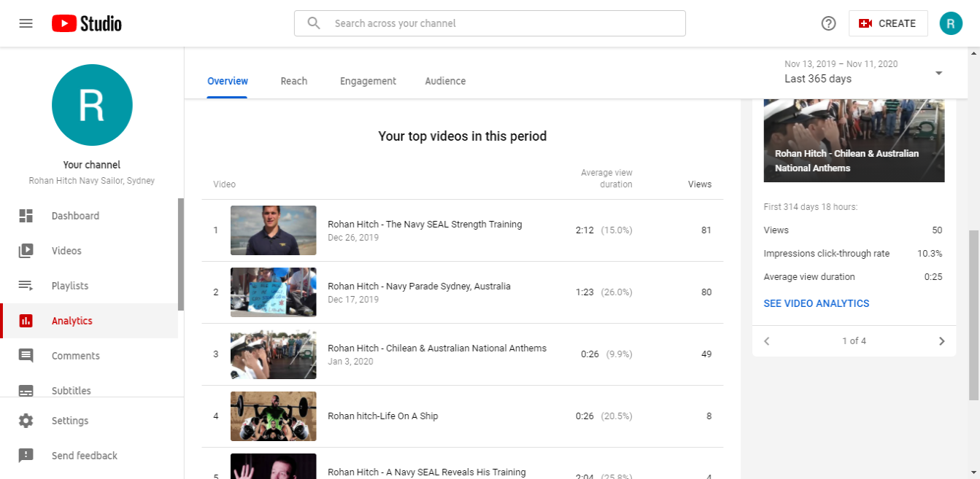Click title Rohan Hitch - The Navy SEAL Strength Training
Viewport: 980px width, 479px height.
click(x=425, y=225)
